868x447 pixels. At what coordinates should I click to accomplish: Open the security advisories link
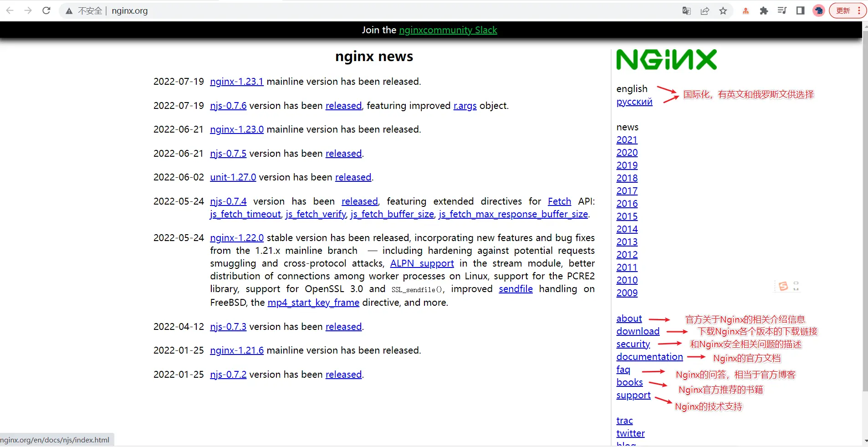coord(633,344)
